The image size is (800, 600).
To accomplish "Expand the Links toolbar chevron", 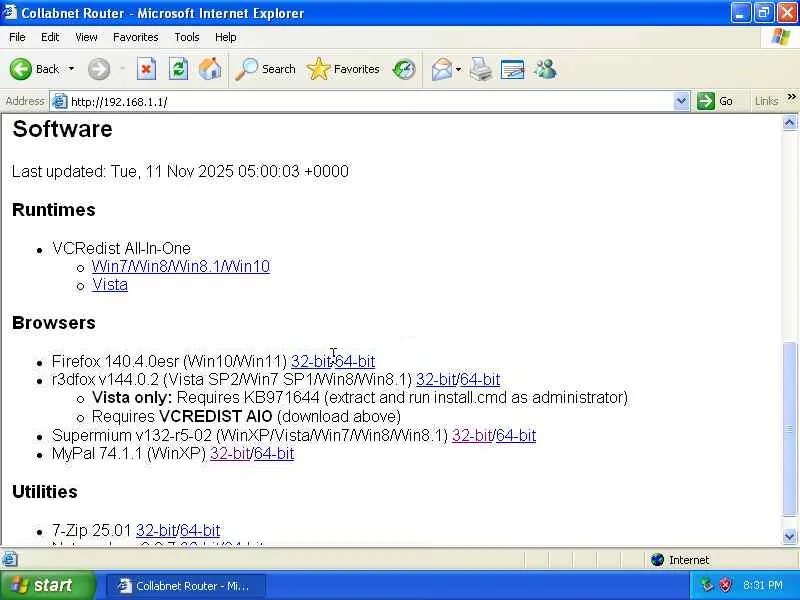I will [791, 97].
